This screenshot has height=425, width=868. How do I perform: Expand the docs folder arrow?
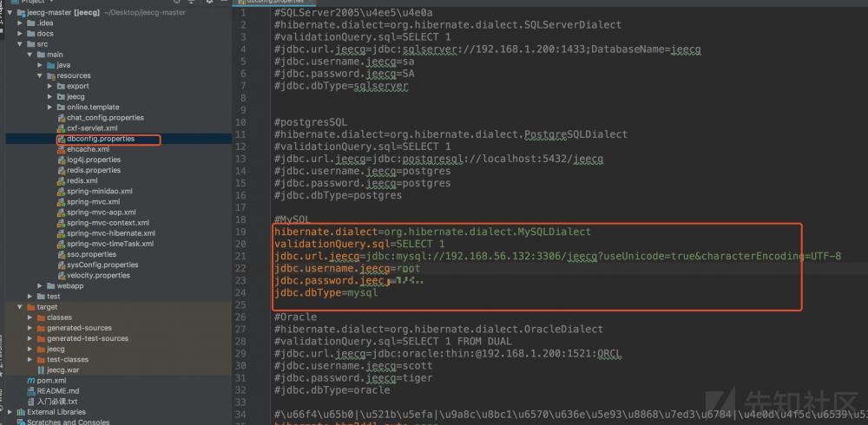pos(21,33)
